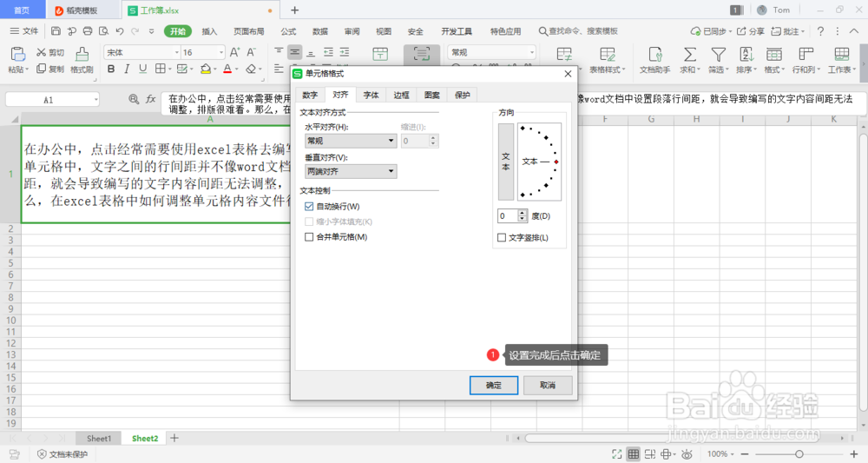Click the 分享 share button
The width and height of the screenshot is (868, 463).
tap(750, 31)
